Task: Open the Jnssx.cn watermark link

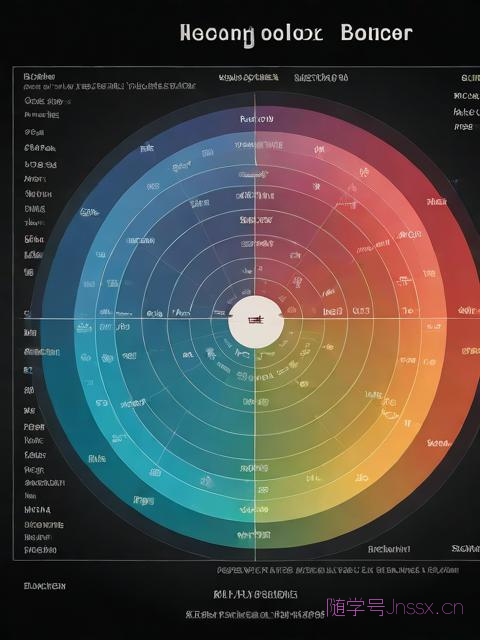Action: (424, 608)
